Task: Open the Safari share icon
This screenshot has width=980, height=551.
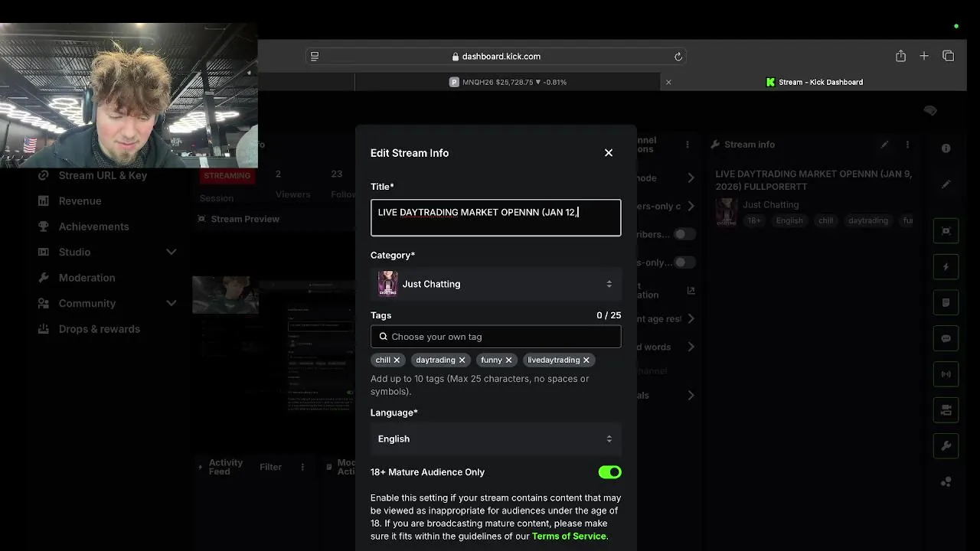Action: coord(900,56)
